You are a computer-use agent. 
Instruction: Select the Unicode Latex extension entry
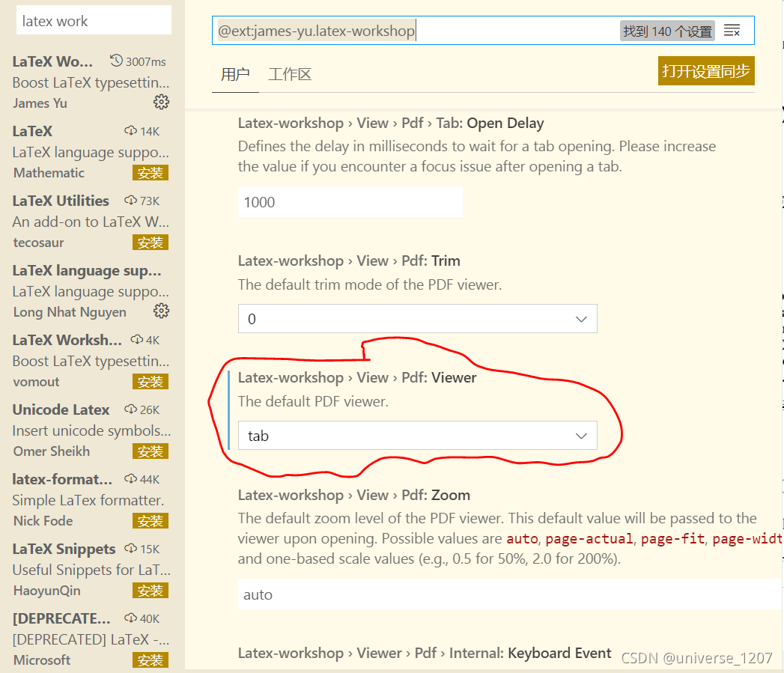pos(93,430)
